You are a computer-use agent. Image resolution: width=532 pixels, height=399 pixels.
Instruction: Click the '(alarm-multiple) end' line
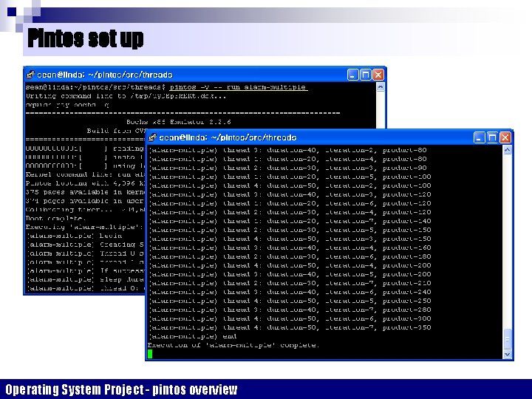(x=192, y=336)
